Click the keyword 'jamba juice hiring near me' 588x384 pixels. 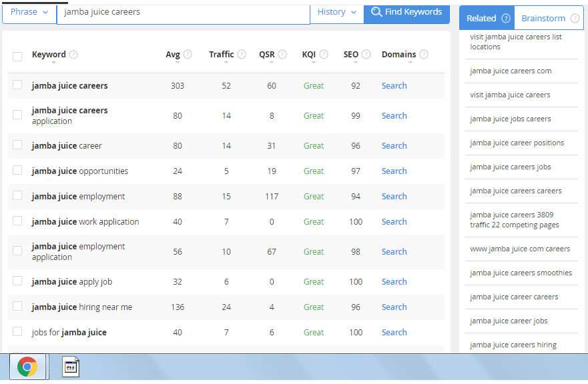click(81, 307)
